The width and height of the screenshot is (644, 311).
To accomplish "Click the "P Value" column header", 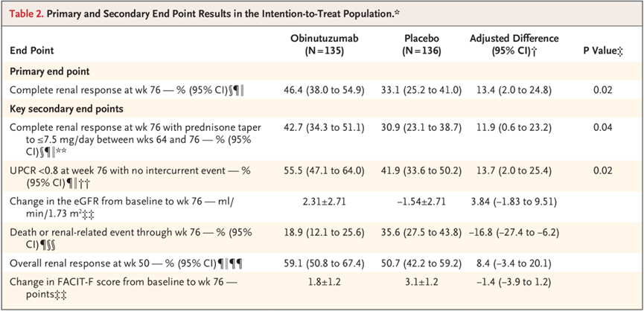I will pos(601,50).
